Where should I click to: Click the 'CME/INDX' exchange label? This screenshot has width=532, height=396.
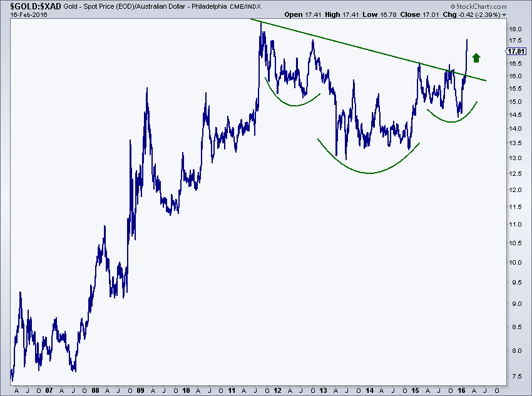245,6
